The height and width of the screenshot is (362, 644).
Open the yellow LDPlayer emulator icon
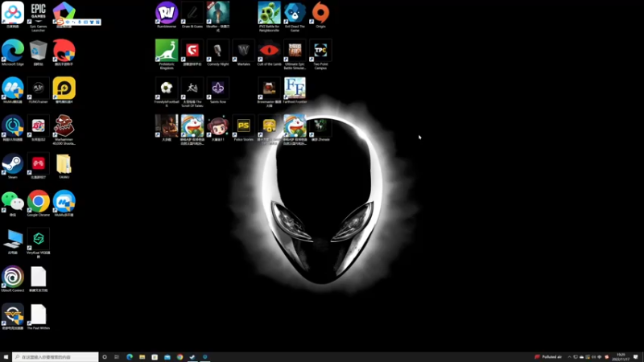[x=64, y=90]
